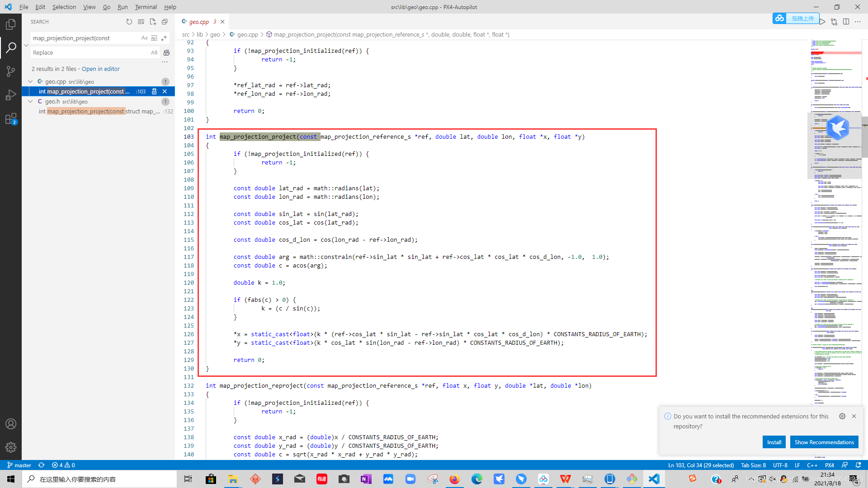Open the Selection menu
This screenshot has height=488, width=868.
(64, 7)
